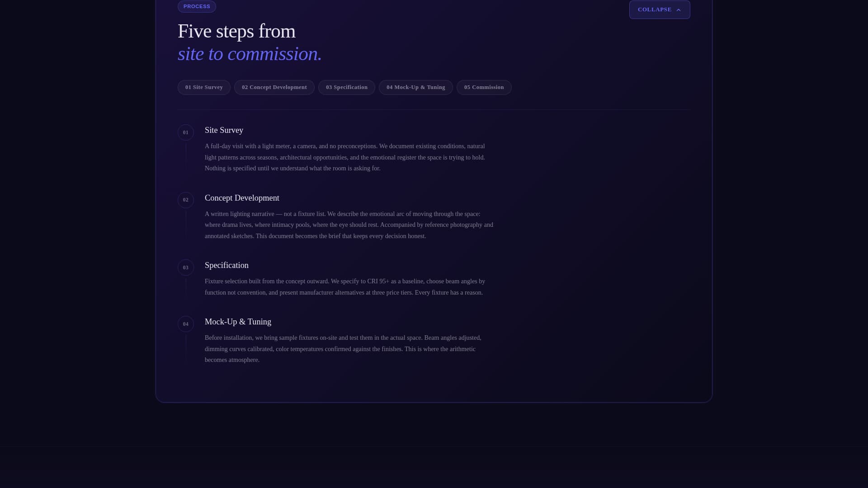
Task: Click the circular 02 step marker
Action: (185, 200)
